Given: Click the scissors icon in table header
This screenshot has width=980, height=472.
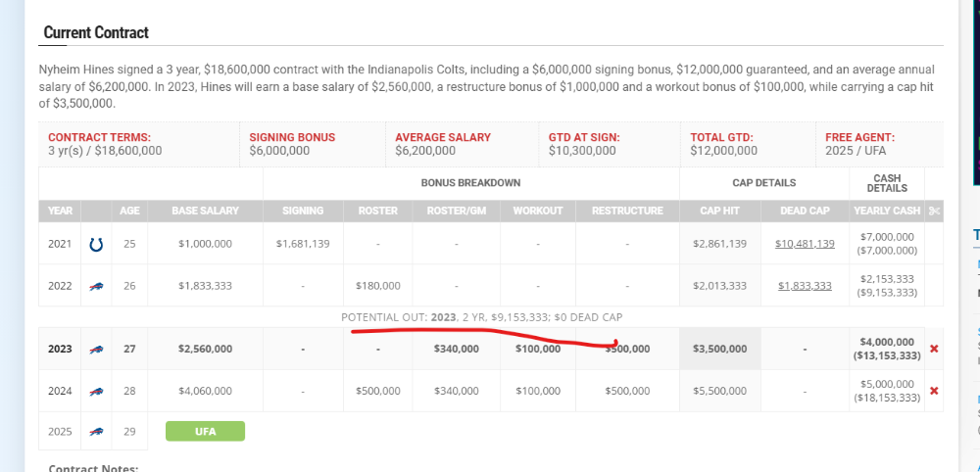Looking at the screenshot, I should 934,211.
